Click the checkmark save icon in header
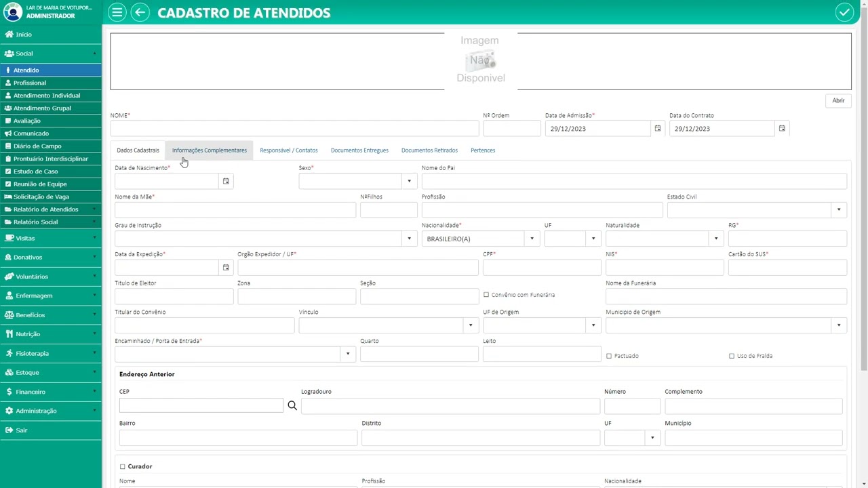The height and width of the screenshot is (488, 868). click(x=844, y=12)
